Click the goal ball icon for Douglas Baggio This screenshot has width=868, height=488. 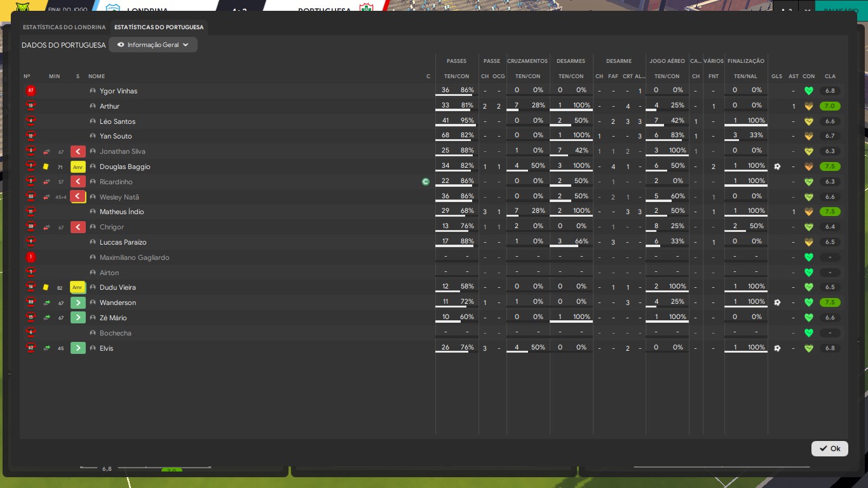coord(777,166)
